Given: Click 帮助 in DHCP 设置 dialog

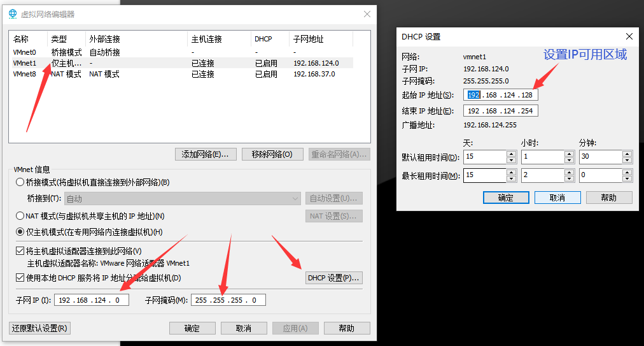Looking at the screenshot, I should (x=609, y=198).
